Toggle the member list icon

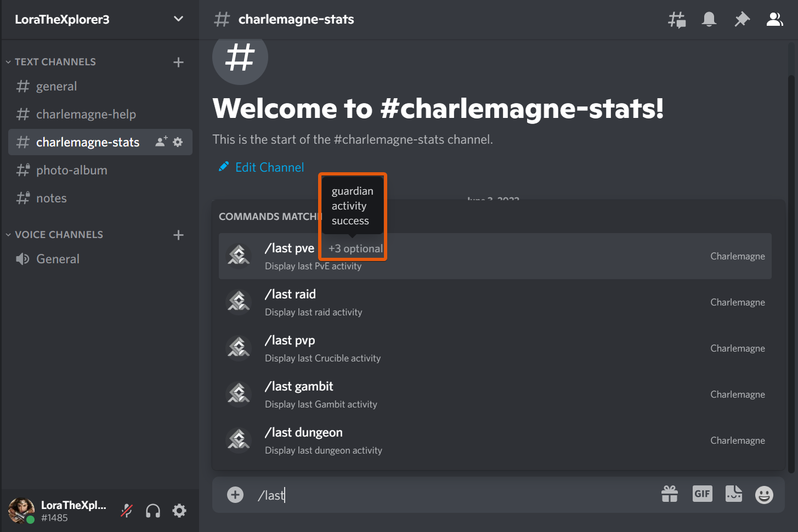(774, 20)
